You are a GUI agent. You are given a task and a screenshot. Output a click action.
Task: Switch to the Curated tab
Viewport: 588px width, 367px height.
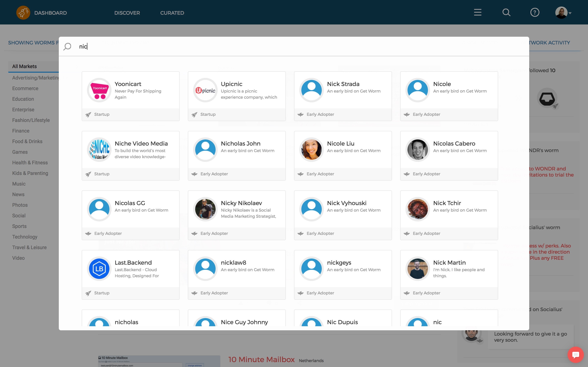172,13
